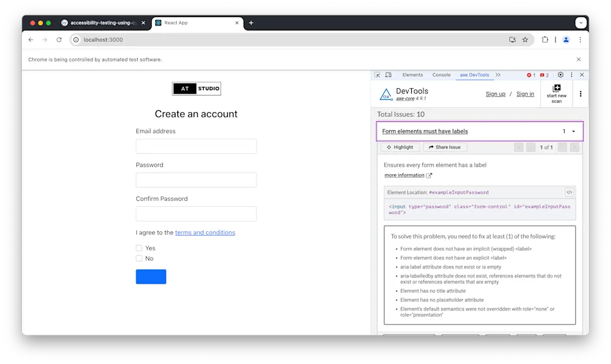Show more DevTools tabs chevron
The width and height of the screenshot is (611, 364).
point(498,75)
